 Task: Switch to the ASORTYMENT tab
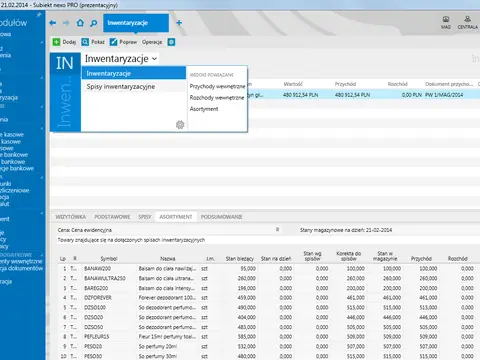click(x=176, y=217)
